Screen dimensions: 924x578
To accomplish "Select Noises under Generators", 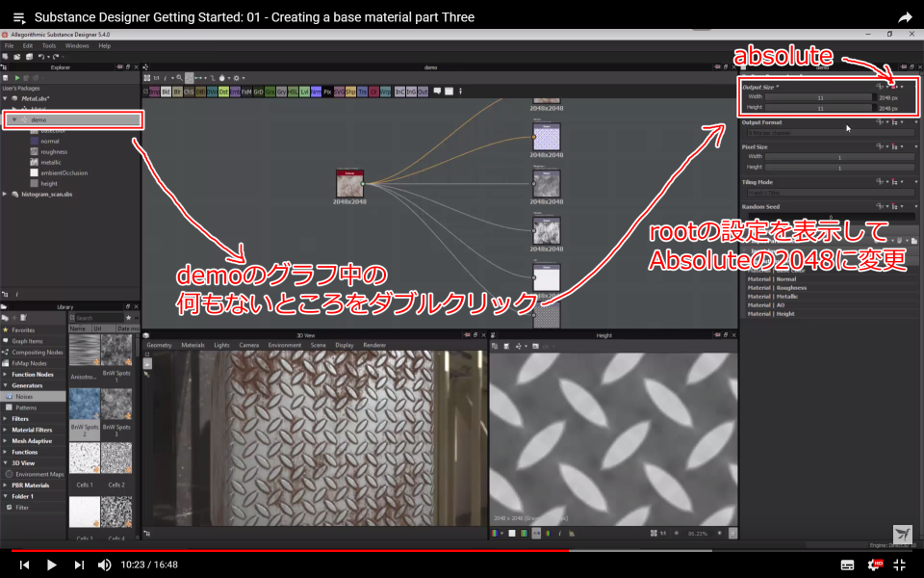I will [x=34, y=396].
